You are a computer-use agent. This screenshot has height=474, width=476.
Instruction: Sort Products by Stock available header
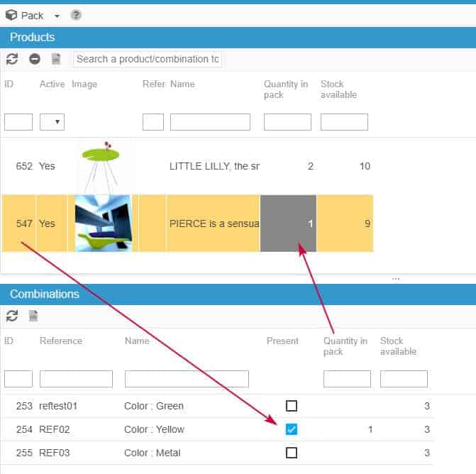click(x=338, y=89)
